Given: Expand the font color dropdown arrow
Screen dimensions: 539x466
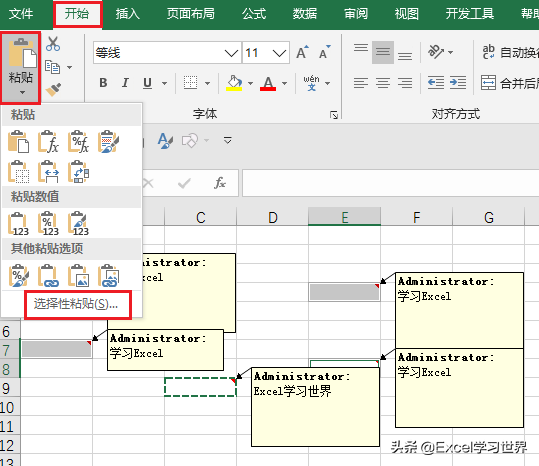Looking at the screenshot, I should (284, 83).
